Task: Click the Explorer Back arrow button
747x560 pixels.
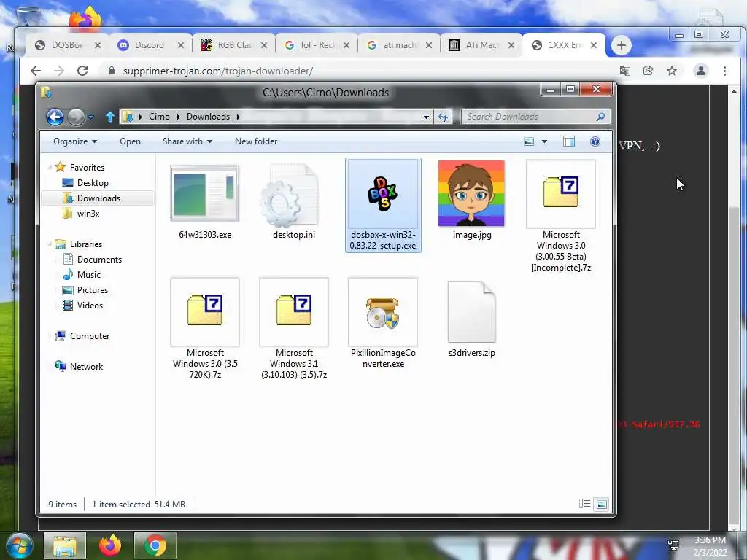Action: pyautogui.click(x=55, y=117)
